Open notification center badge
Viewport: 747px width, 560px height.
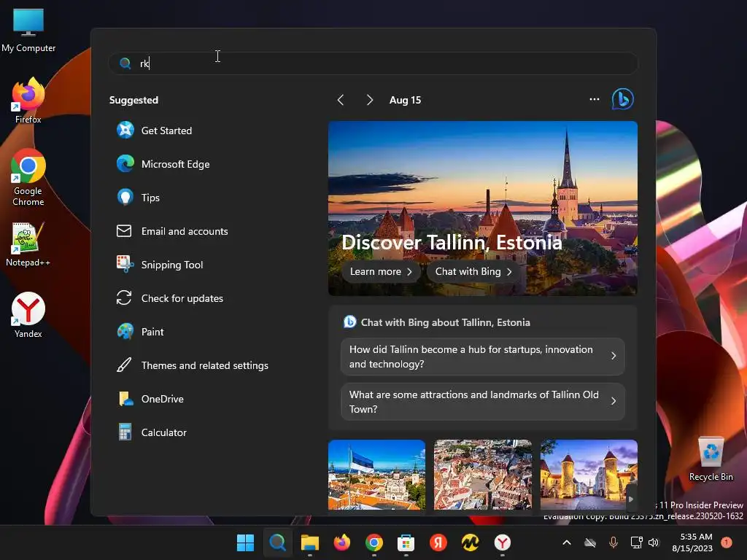pos(727,542)
